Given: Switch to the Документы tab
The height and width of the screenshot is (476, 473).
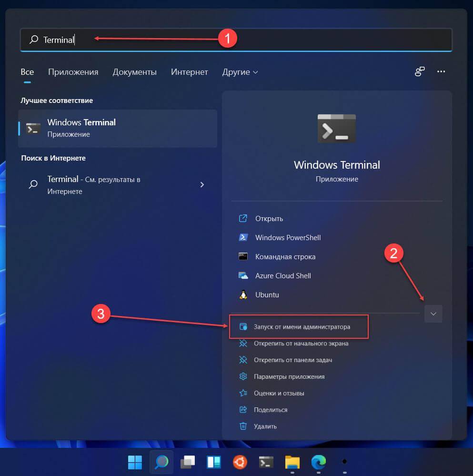Looking at the screenshot, I should tap(134, 72).
